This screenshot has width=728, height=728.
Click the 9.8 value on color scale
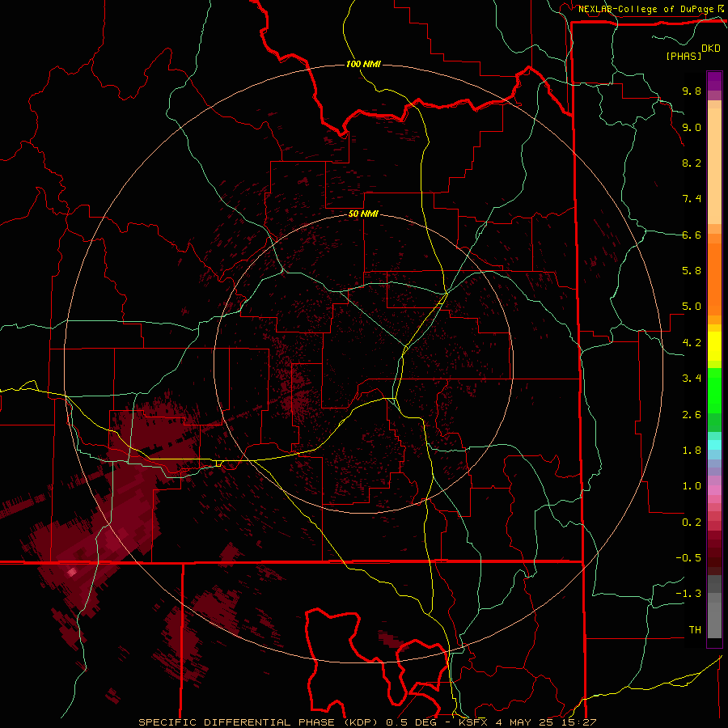[x=692, y=91]
